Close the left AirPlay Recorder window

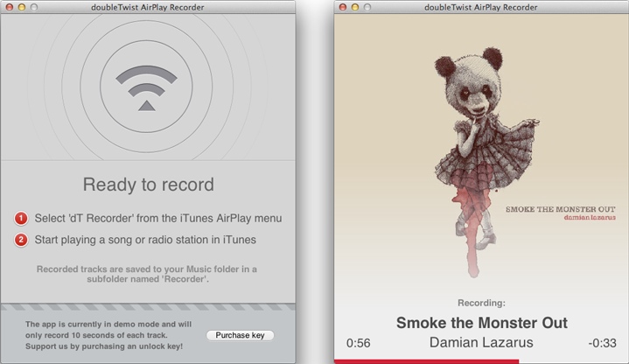click(10, 7)
